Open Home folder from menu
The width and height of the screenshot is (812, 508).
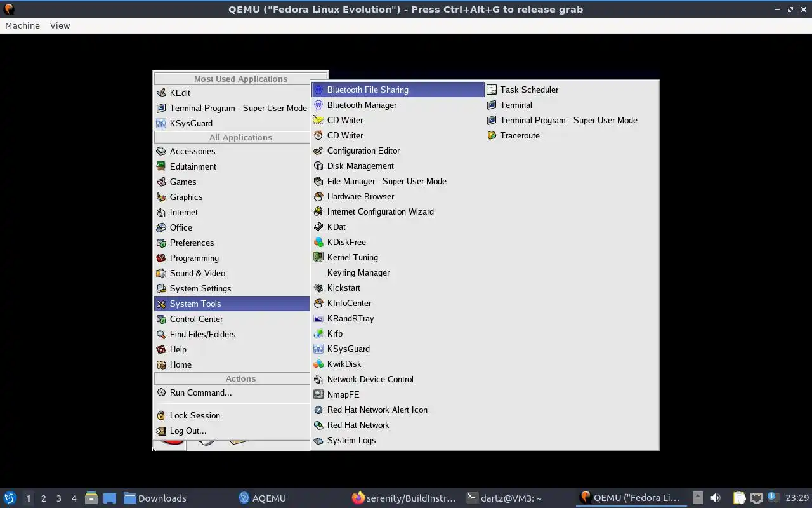(232, 364)
